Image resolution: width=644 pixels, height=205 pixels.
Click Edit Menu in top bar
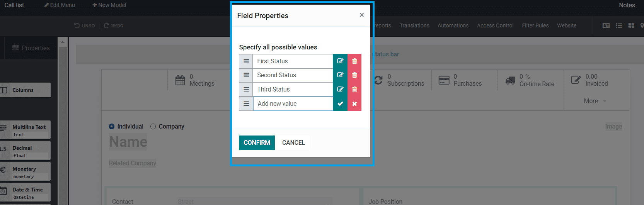pyautogui.click(x=60, y=5)
